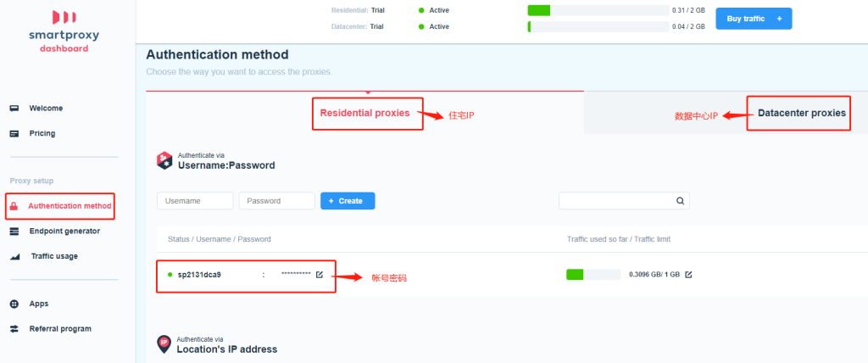Click the Endpoint generator icon
The width and height of the screenshot is (868, 363).
pyautogui.click(x=14, y=231)
